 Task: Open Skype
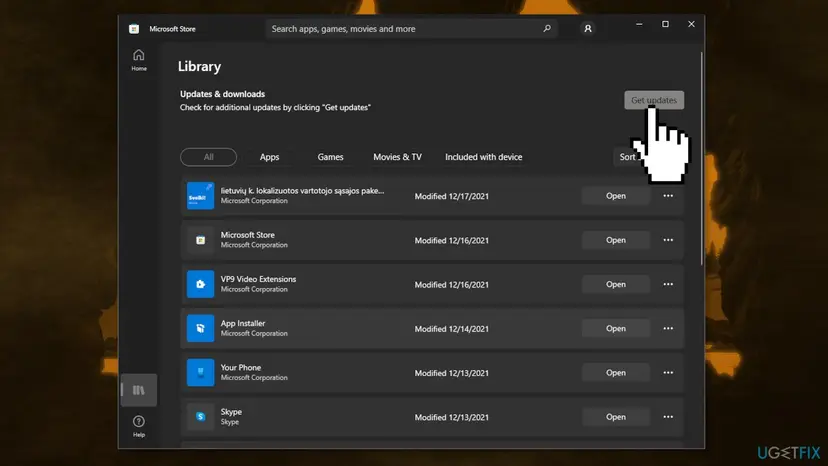[x=616, y=417]
